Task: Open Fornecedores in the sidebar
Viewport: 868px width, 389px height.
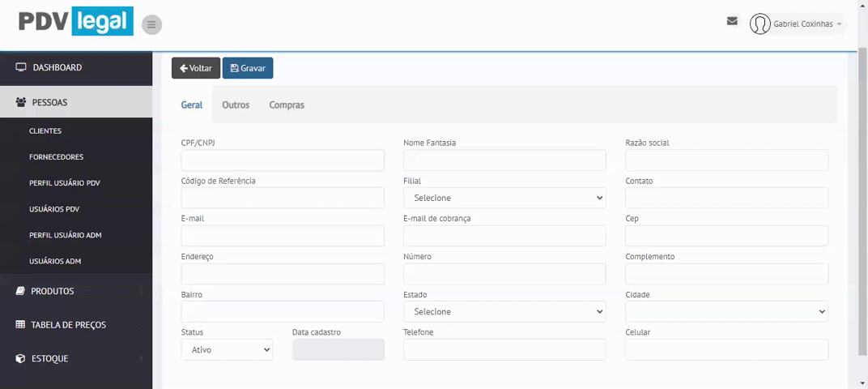Action: tap(56, 157)
